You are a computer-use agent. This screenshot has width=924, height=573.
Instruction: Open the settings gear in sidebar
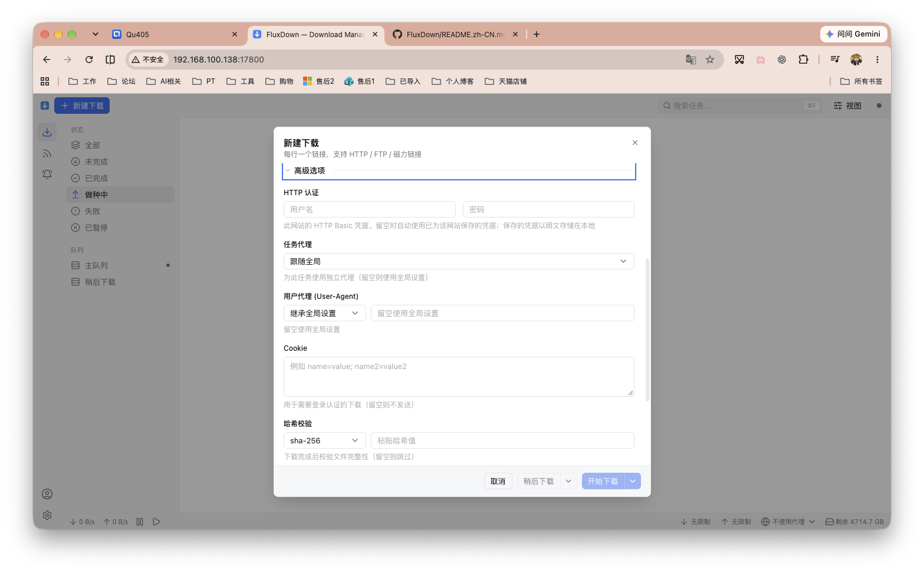point(47,515)
